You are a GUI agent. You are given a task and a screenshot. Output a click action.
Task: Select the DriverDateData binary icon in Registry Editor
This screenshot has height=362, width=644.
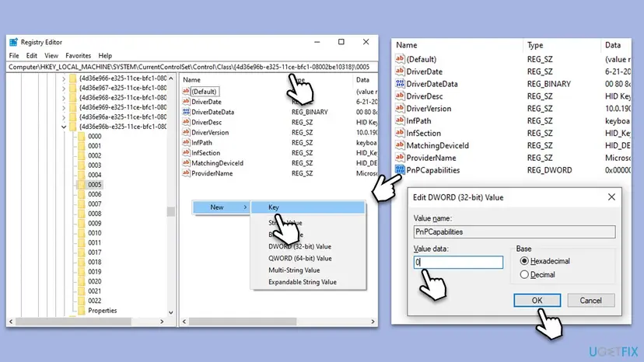pos(186,112)
